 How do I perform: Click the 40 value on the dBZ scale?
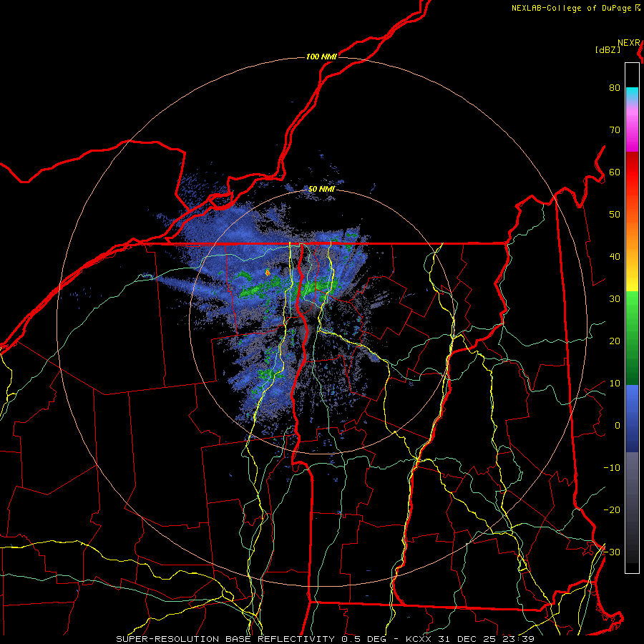tap(615, 257)
